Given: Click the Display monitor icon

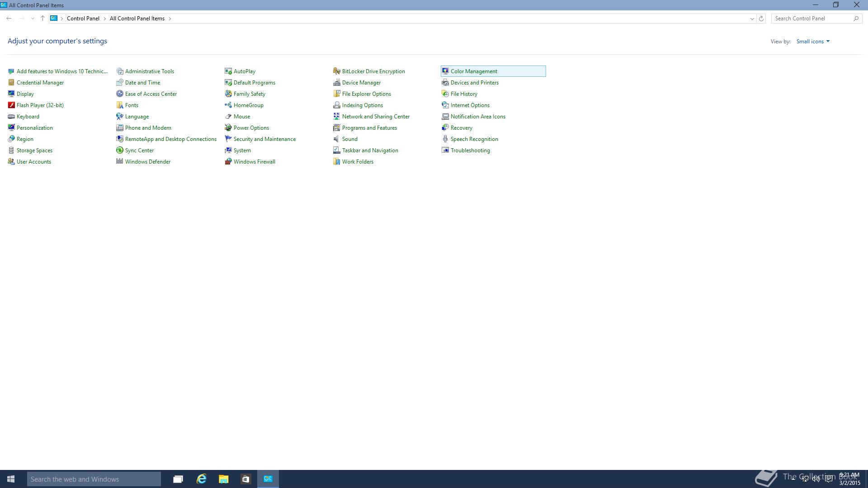Looking at the screenshot, I should coord(11,94).
